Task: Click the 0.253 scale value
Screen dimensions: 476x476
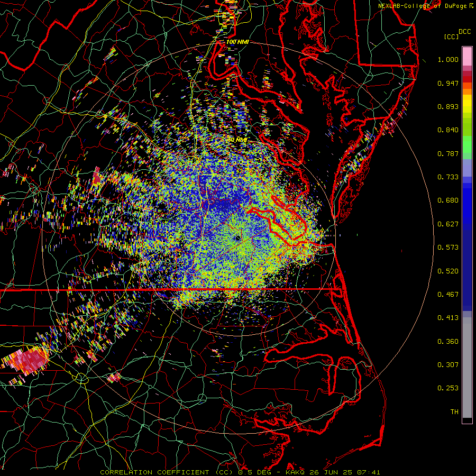Action: click(x=448, y=388)
